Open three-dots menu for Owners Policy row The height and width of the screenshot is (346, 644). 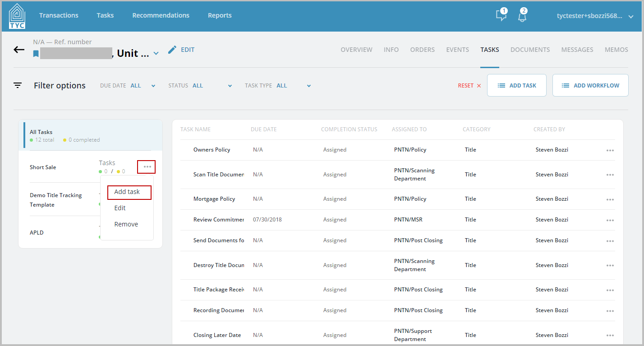point(610,150)
